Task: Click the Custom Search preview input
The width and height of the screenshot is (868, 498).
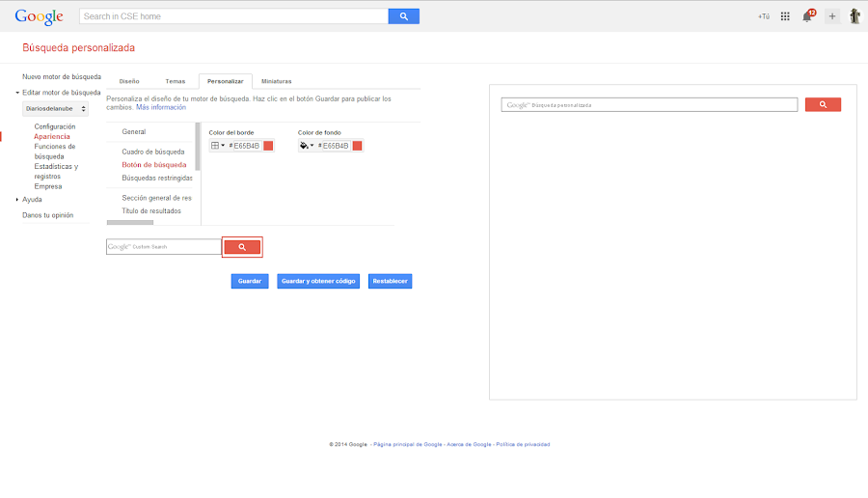Action: pyautogui.click(x=164, y=247)
